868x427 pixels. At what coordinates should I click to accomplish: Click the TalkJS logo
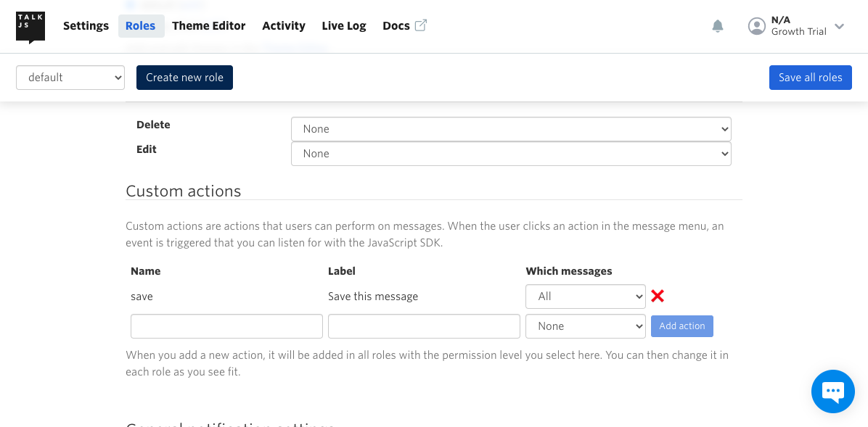pos(30,27)
